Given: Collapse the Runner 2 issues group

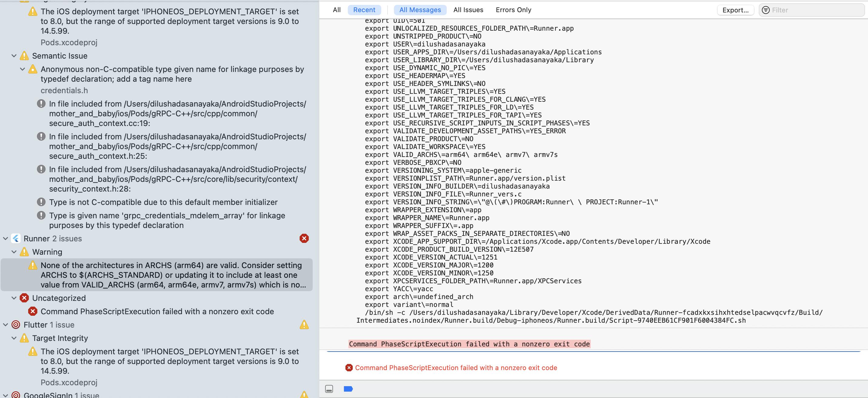Looking at the screenshot, I should [5, 238].
